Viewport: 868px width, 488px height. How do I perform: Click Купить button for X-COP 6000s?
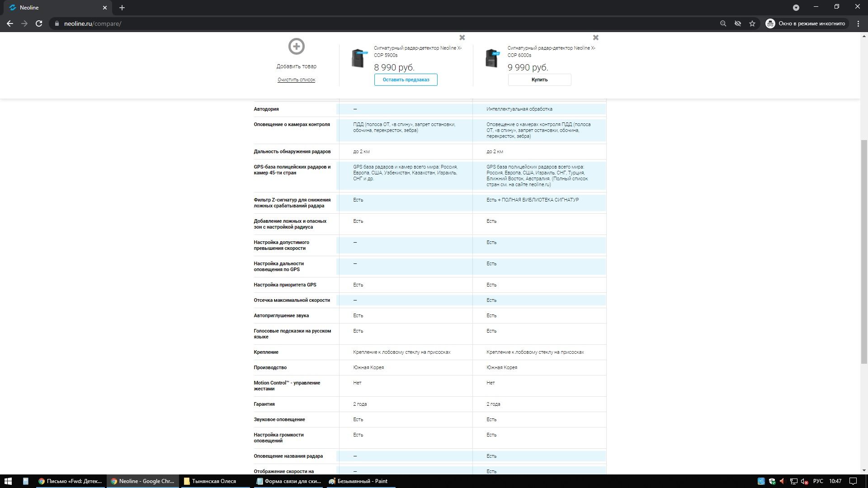539,80
